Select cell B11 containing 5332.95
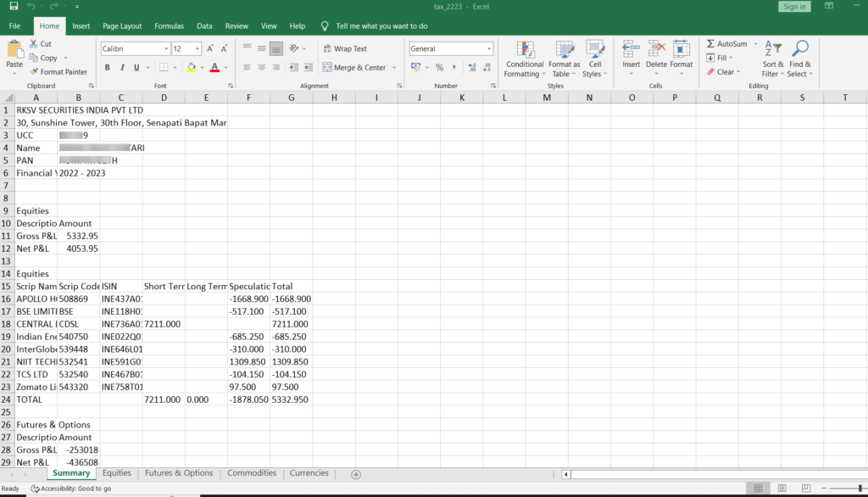The width and height of the screenshot is (868, 497). pyautogui.click(x=79, y=236)
